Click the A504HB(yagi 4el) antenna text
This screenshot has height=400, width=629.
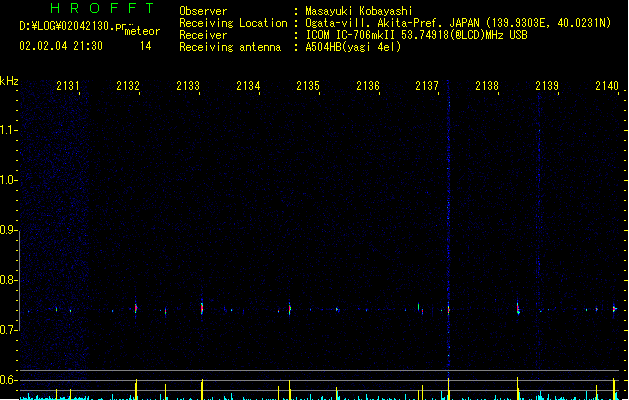tap(353, 47)
